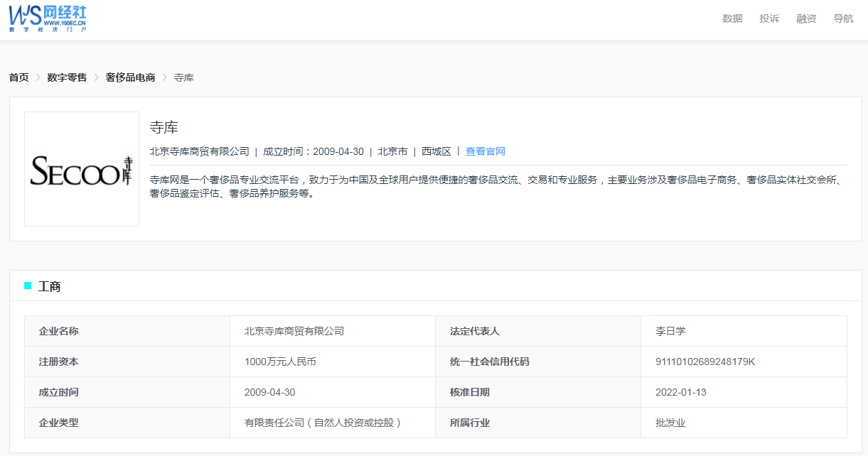Click the 李日学 value cell
868x456 pixels.
(x=744, y=331)
